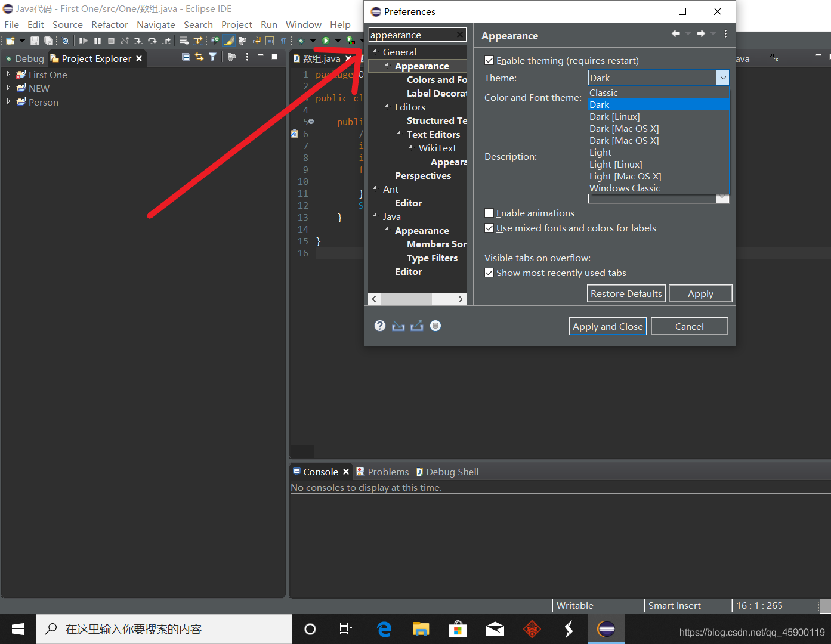The image size is (831, 644).
Task: Open the Navigate menu
Action: [x=156, y=24]
